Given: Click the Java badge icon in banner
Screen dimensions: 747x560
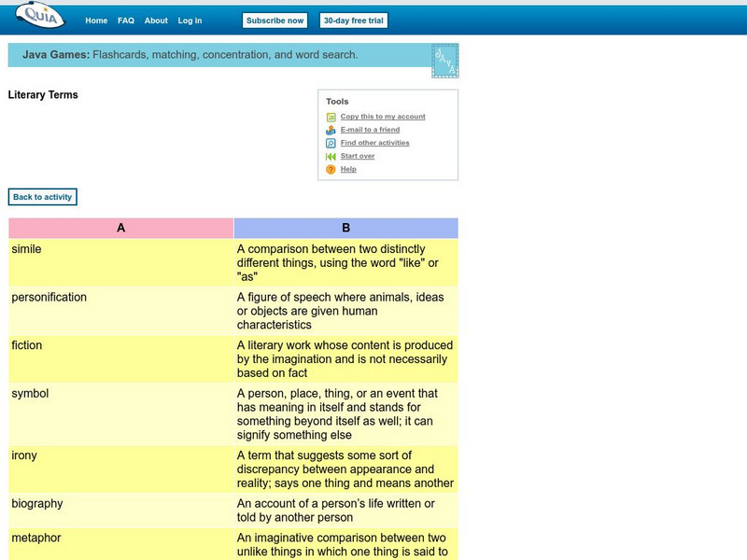Looking at the screenshot, I should click(444, 61).
